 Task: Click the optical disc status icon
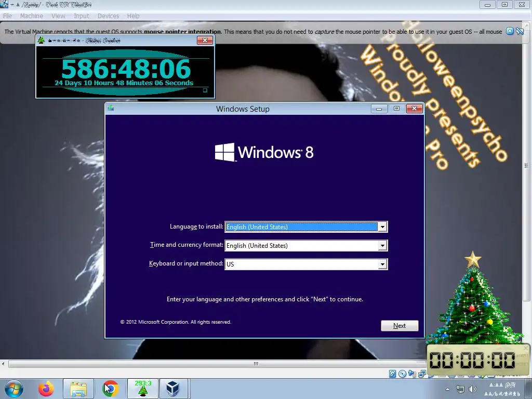pos(403,374)
